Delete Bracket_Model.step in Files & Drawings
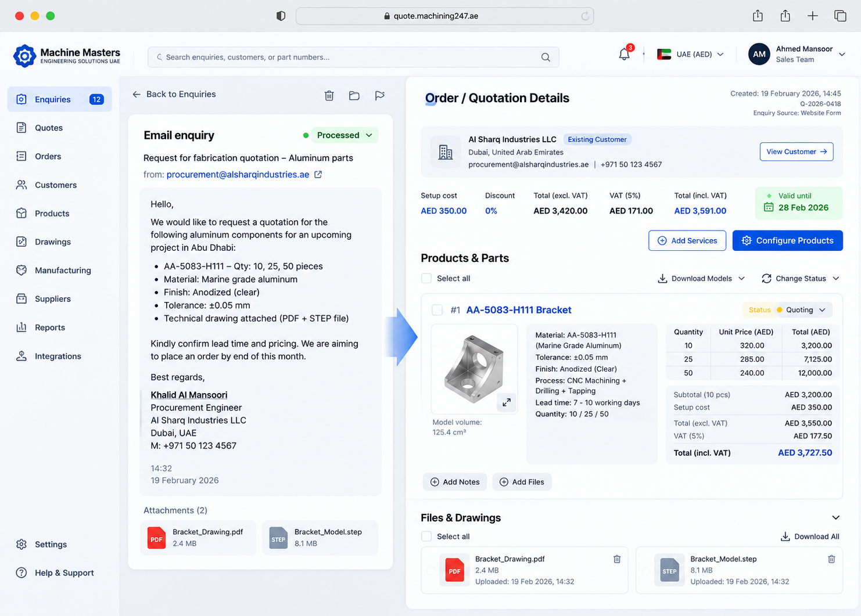 tap(831, 559)
